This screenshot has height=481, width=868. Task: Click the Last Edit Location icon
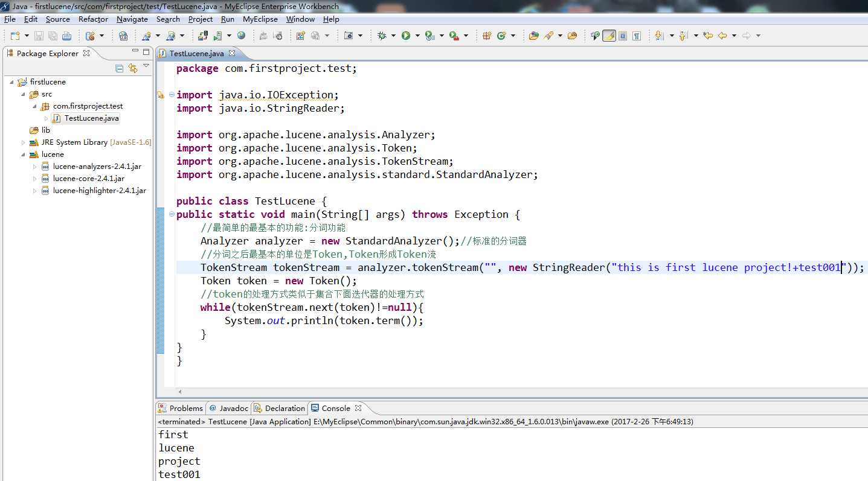coord(708,36)
